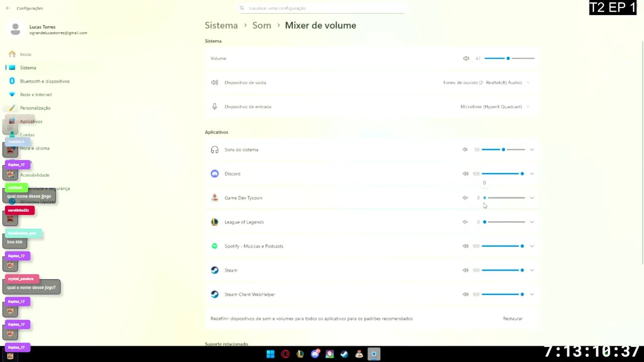Expand the Spotify row chevron
The width and height of the screenshot is (644, 362).
tap(532, 246)
